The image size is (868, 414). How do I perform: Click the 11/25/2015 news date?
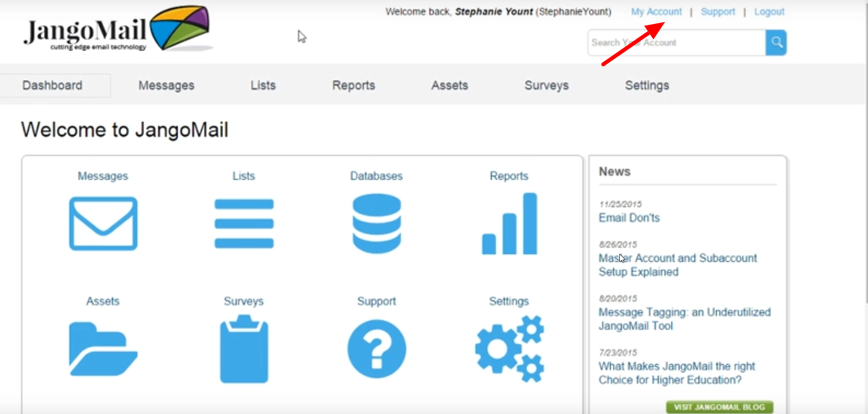tap(620, 204)
